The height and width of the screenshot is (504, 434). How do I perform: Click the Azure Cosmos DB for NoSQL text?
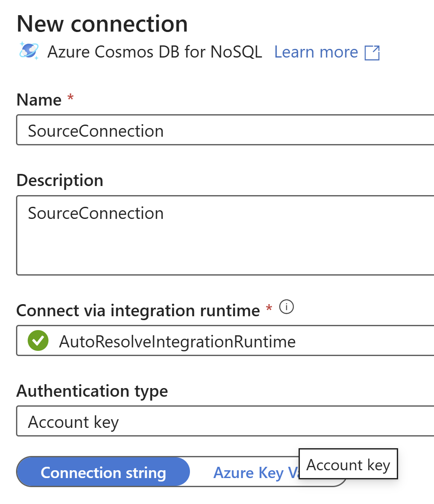click(154, 52)
